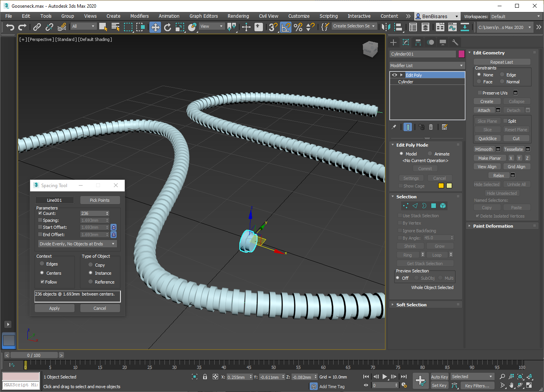This screenshot has width=544, height=392.
Task: Switch to the Hierarchy panel icon
Action: click(418, 42)
